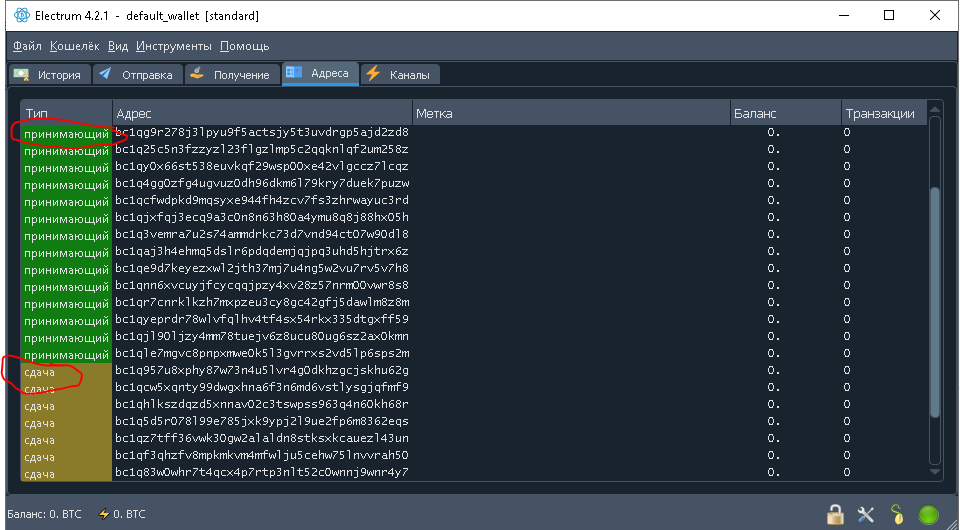Sort by the Адрес column header
Screen dimensions: 960x530
[x=260, y=113]
